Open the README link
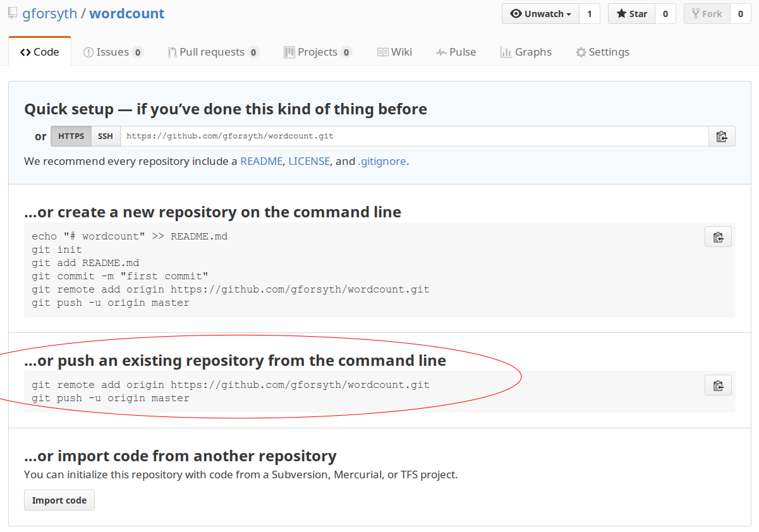The image size is (759, 532). pos(261,161)
